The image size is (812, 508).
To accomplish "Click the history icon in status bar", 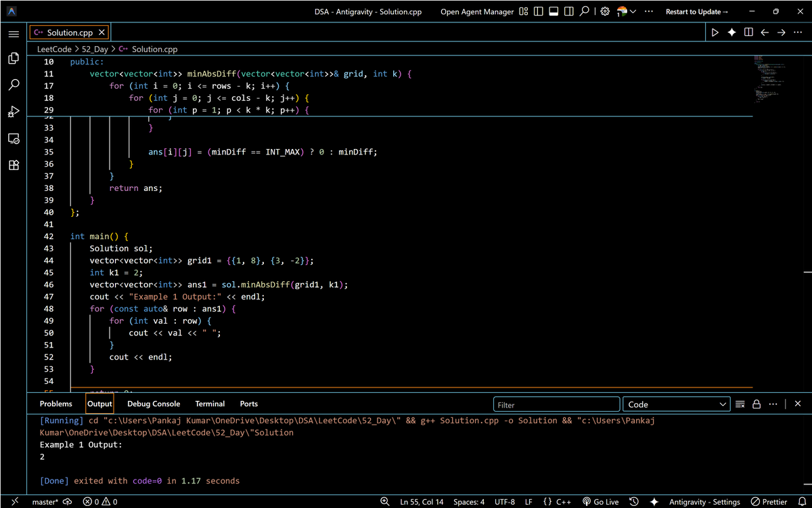I will pos(634,502).
